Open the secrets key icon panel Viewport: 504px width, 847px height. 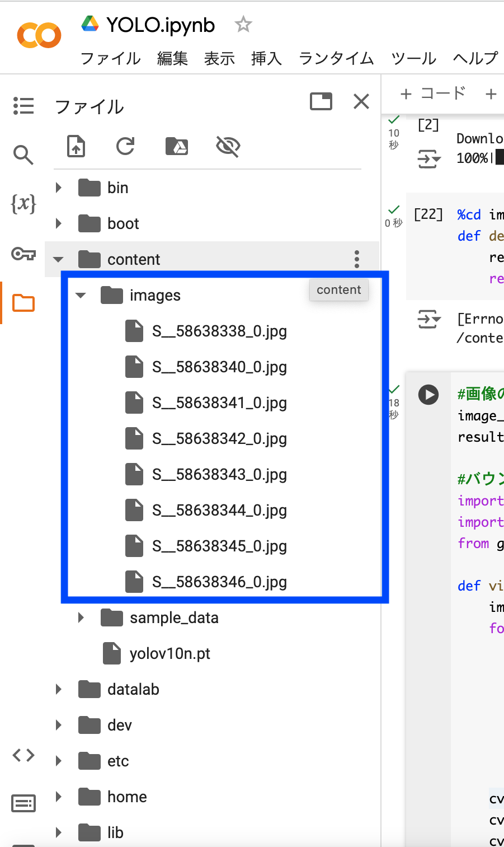coord(23,254)
